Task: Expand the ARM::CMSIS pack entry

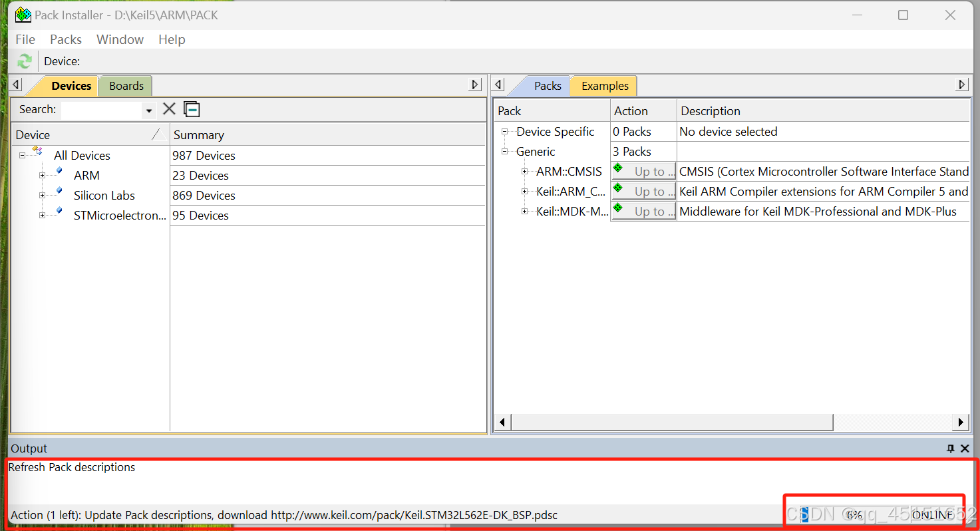Action: coord(524,172)
